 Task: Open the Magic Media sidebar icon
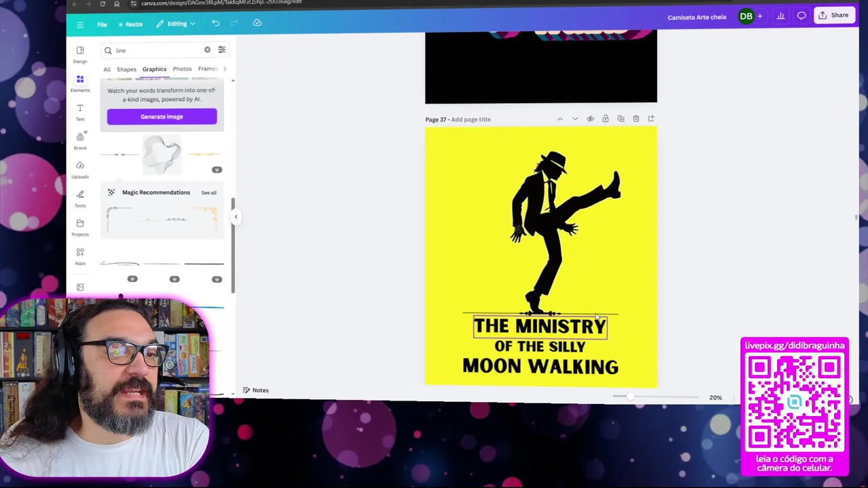[80, 287]
